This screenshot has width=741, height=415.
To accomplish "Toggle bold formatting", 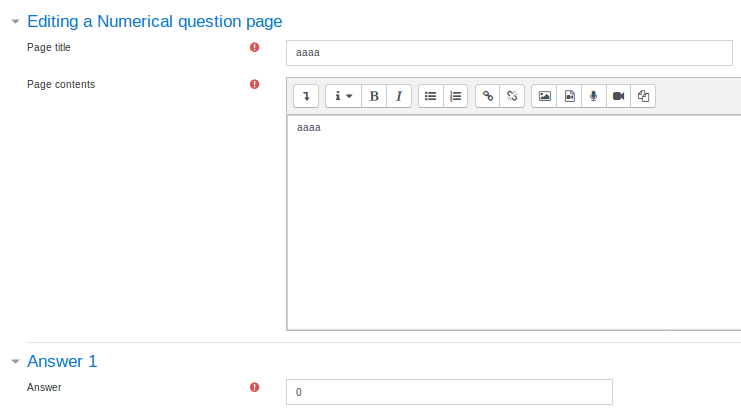I will pos(374,96).
